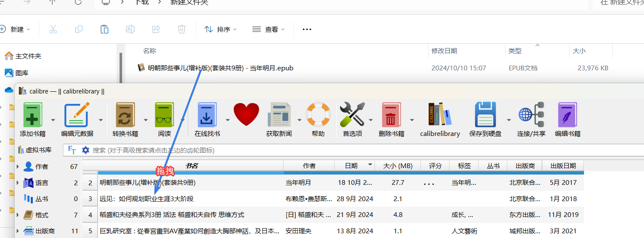Click the Convert books icon (转换书籍)
The width and height of the screenshot is (644, 238).
(x=126, y=114)
